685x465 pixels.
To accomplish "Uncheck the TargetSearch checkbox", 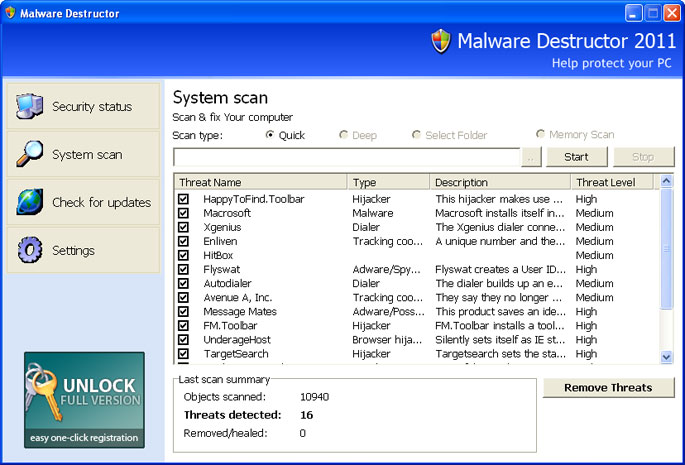I will point(183,354).
